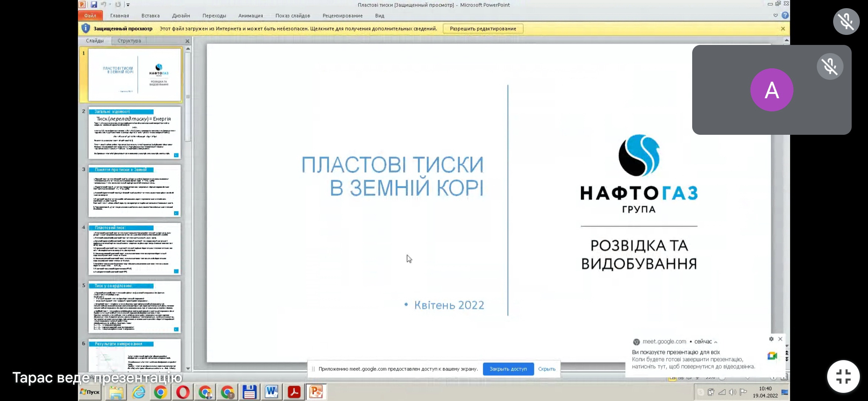
Task: Close the Protected View yellow message bar
Action: (x=783, y=29)
